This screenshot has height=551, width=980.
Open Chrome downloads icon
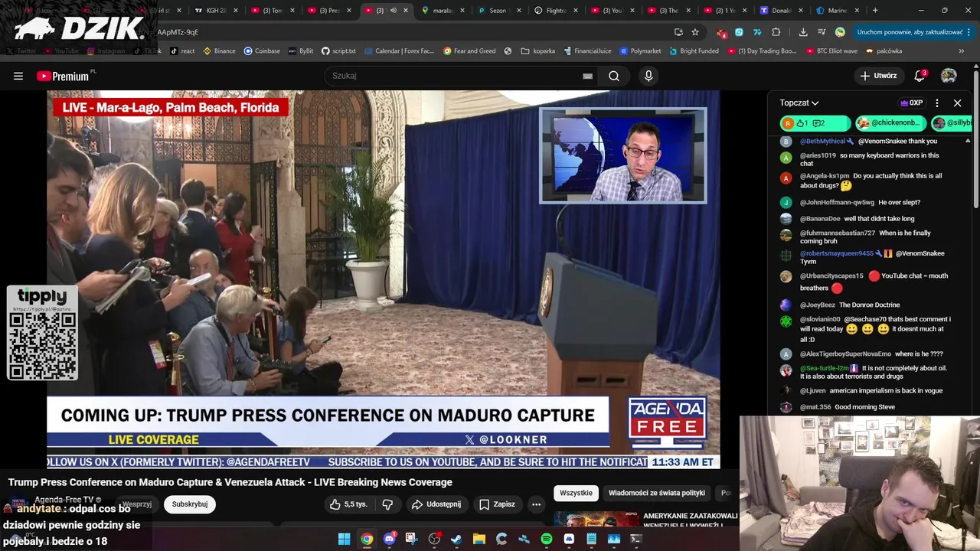tap(802, 32)
